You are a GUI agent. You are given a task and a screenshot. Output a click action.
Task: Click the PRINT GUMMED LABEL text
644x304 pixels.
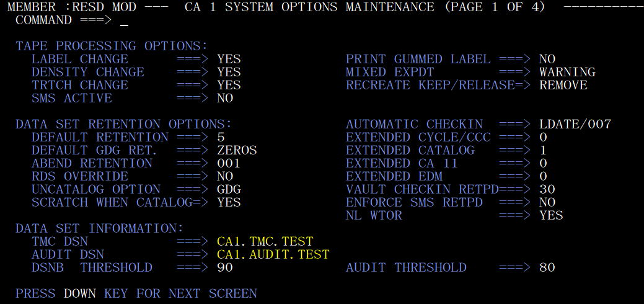coord(418,59)
